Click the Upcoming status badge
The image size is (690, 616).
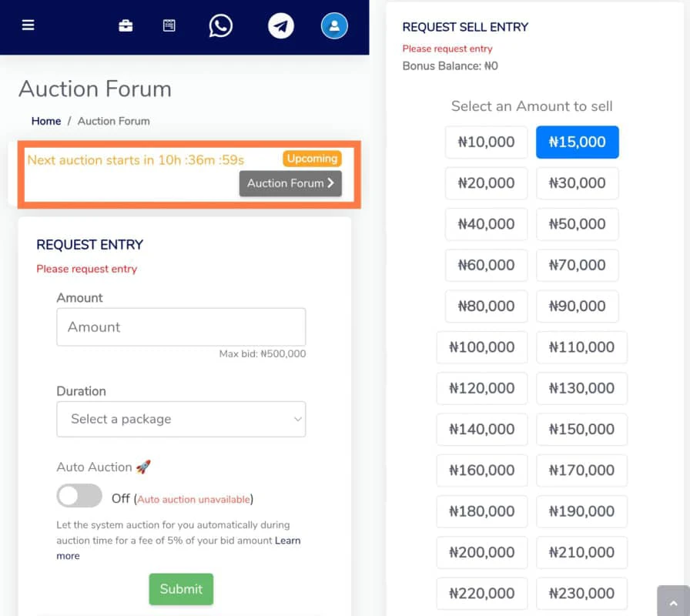tap(313, 159)
